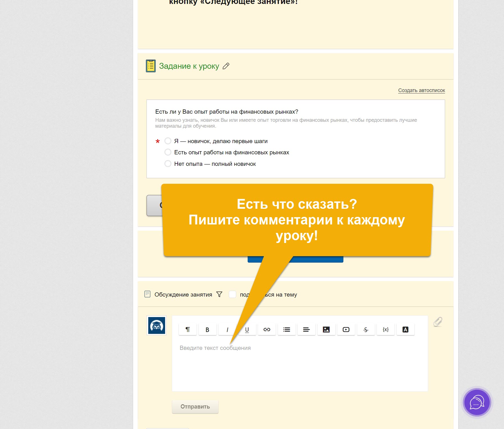Click the message text input field
The image size is (504, 429).
(x=300, y=365)
